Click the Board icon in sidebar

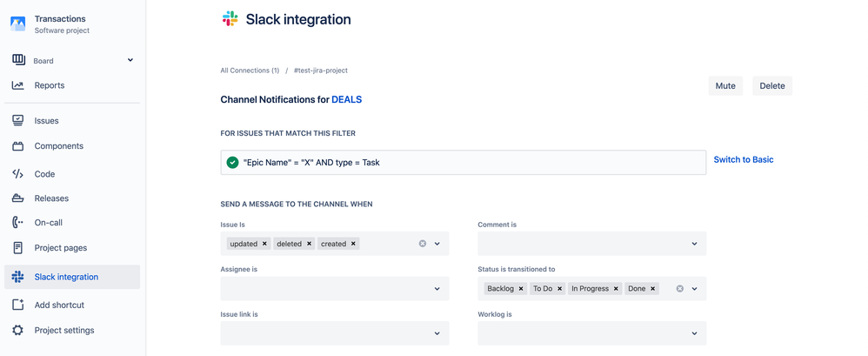coord(18,60)
